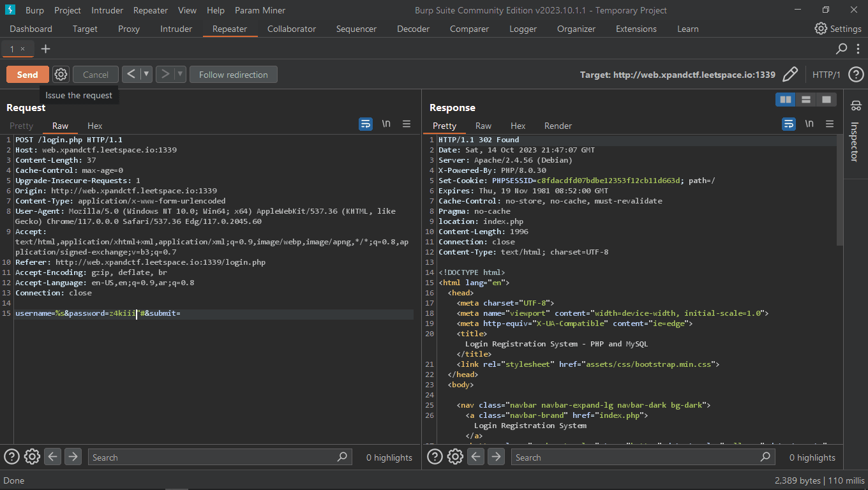Open the HTTP/1 protocol selector
The width and height of the screenshot is (868, 490).
(x=826, y=75)
